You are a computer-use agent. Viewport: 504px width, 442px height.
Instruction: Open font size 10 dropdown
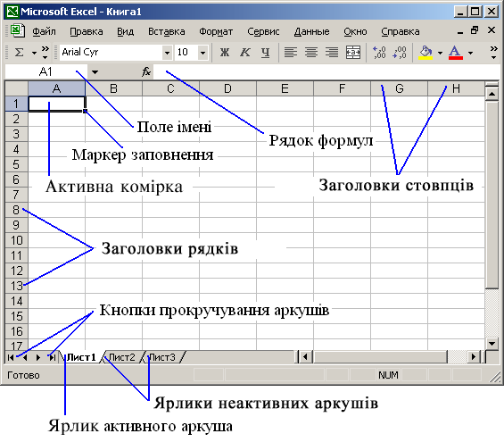tap(202, 53)
